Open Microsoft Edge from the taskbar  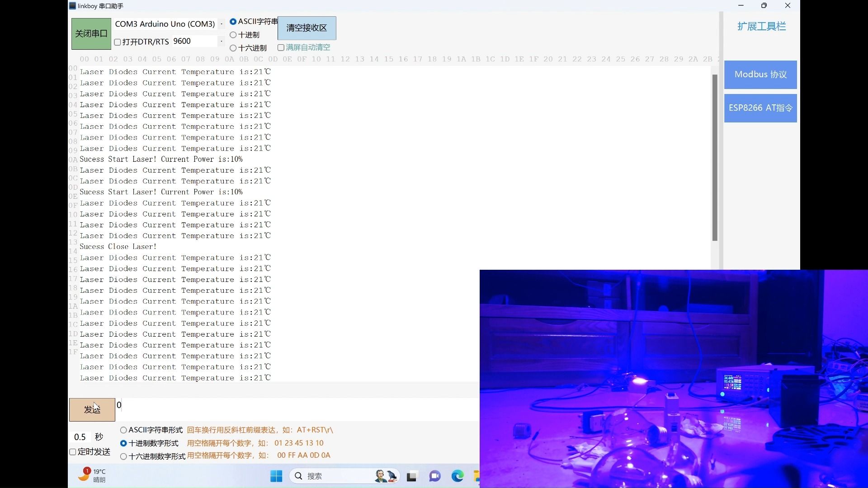(x=458, y=476)
